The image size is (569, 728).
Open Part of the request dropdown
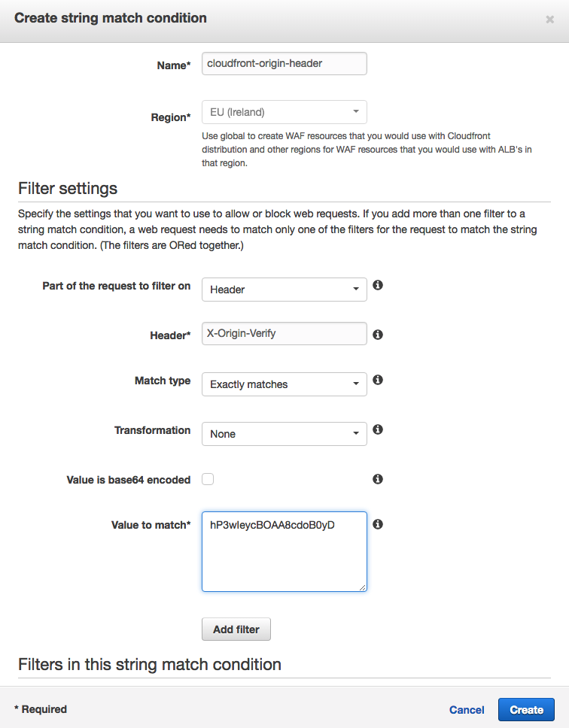(x=284, y=290)
